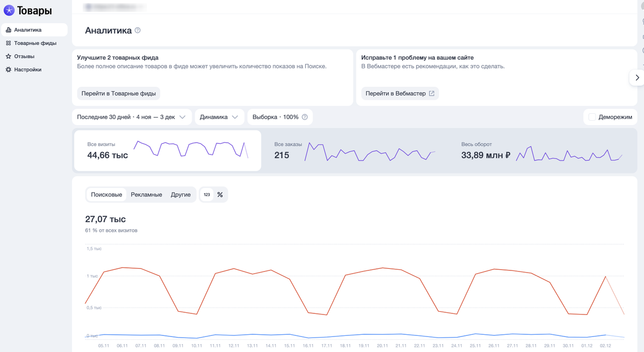Show next recommendation card with right chevron

(x=637, y=77)
